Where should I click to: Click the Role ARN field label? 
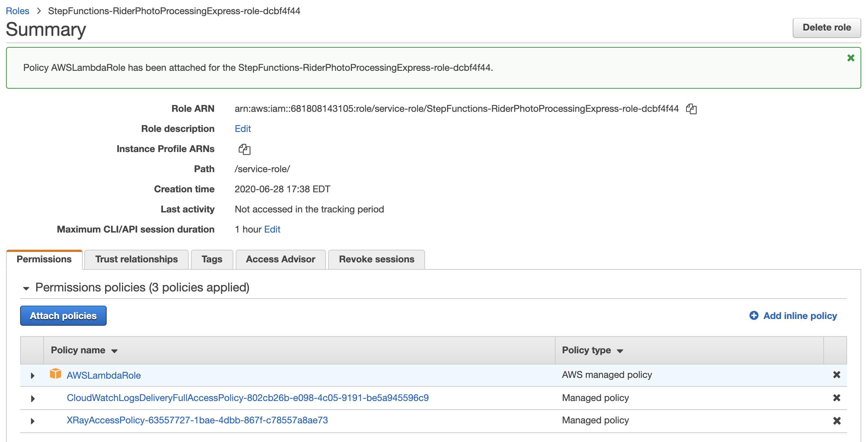pos(193,108)
